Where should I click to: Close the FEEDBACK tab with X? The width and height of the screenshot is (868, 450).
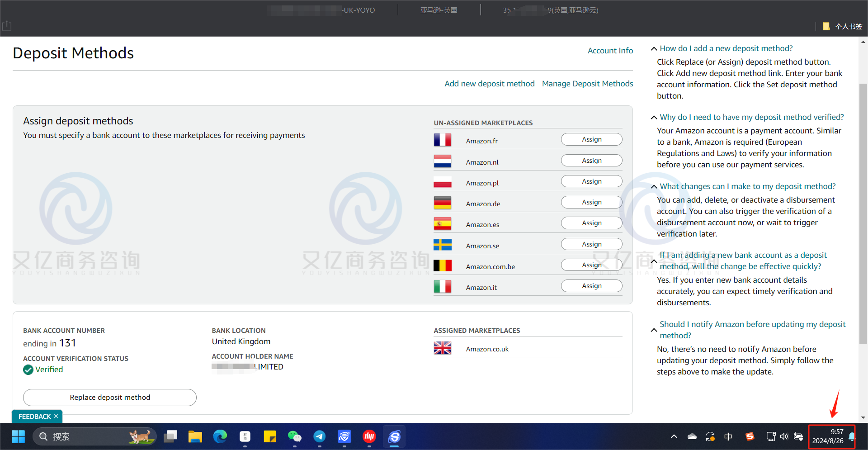pyautogui.click(x=56, y=416)
